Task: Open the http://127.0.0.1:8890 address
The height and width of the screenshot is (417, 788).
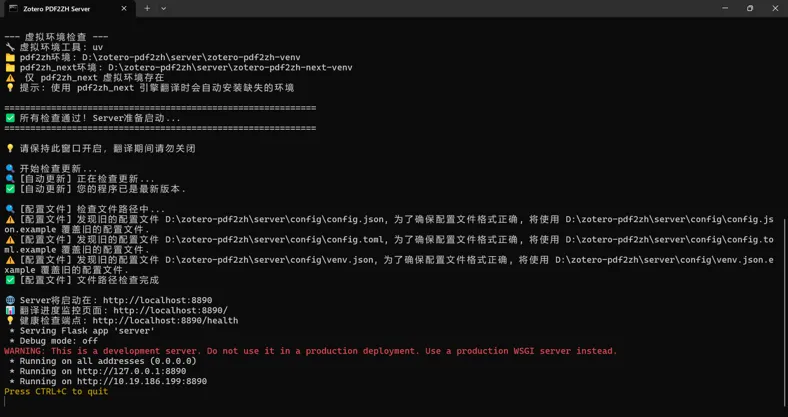Action: coord(131,371)
